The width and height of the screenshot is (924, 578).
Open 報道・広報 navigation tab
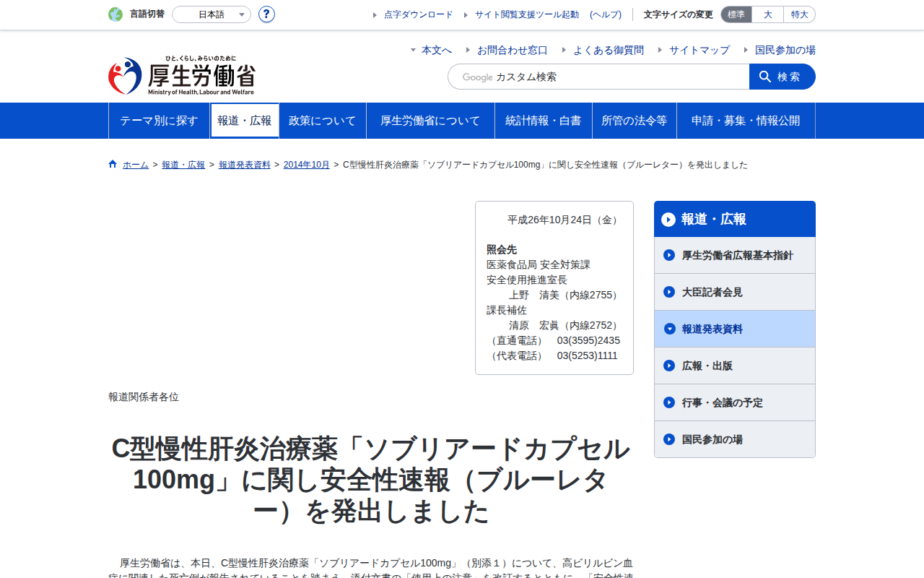click(245, 121)
